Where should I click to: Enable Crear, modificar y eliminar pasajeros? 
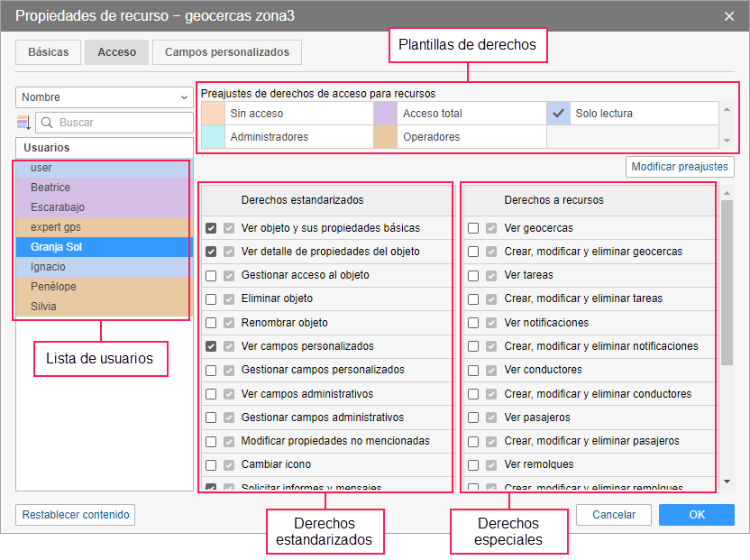(473, 441)
